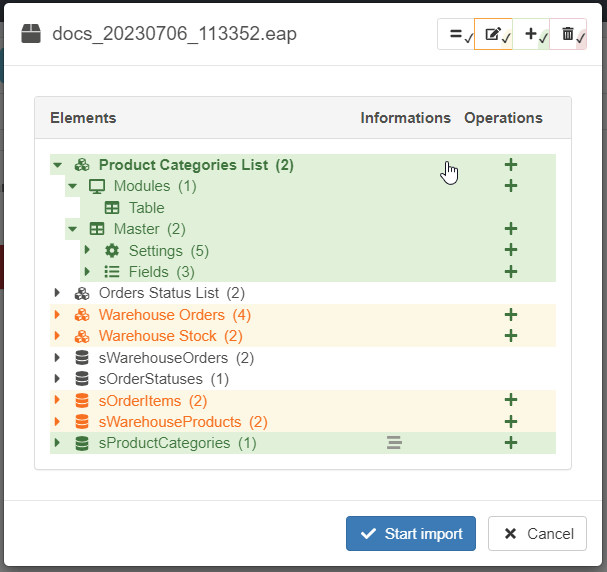Image resolution: width=607 pixels, height=572 pixels.
Task: Expand the sWarehouseOrders node
Action: pos(57,358)
